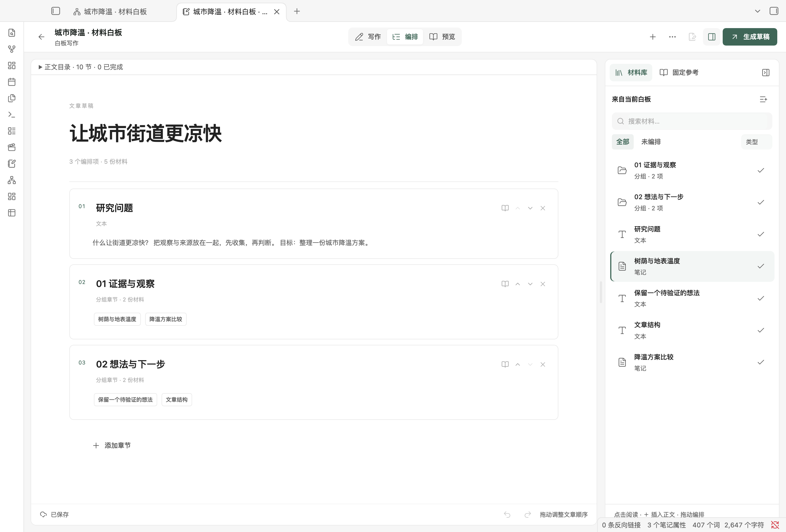Click the 搜索材料 search field
The image size is (786, 532).
(692, 121)
